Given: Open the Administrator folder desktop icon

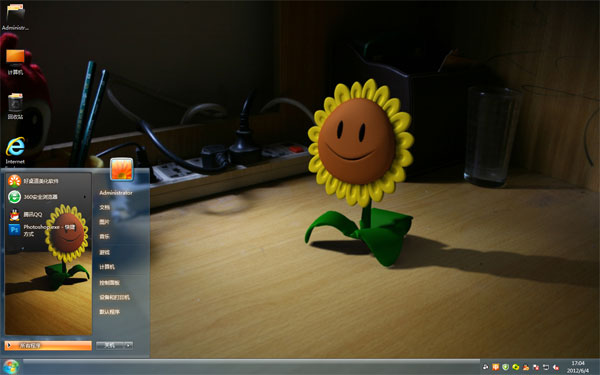Looking at the screenshot, I should coord(15,17).
